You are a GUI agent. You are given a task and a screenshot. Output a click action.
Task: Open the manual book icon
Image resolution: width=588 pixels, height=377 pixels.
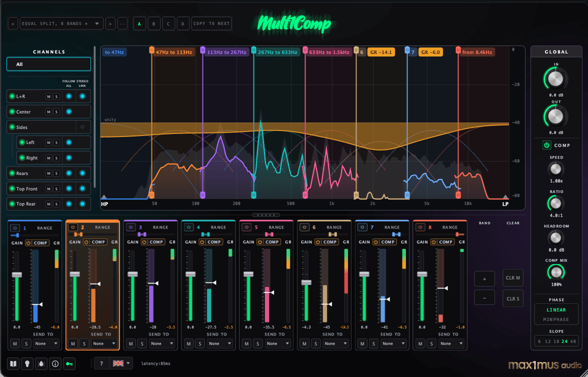tap(13, 363)
